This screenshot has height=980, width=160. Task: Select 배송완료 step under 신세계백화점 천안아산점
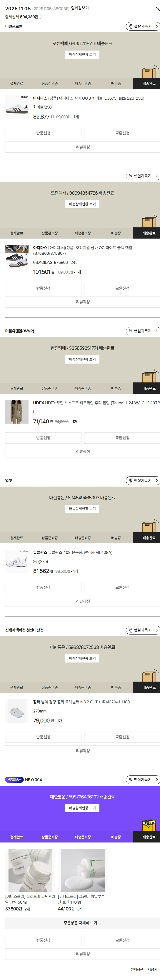148,687
